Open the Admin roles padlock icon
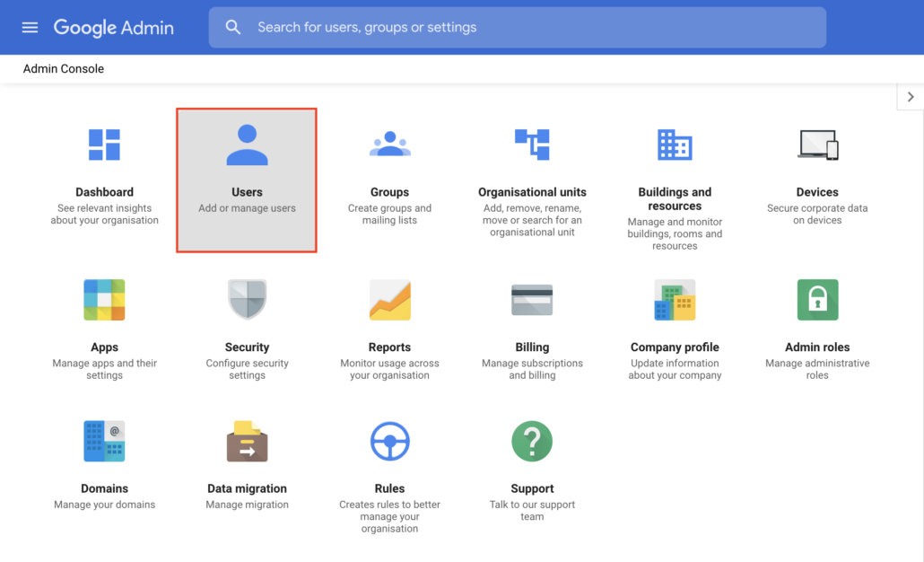The height and width of the screenshot is (562, 924). pos(817,300)
